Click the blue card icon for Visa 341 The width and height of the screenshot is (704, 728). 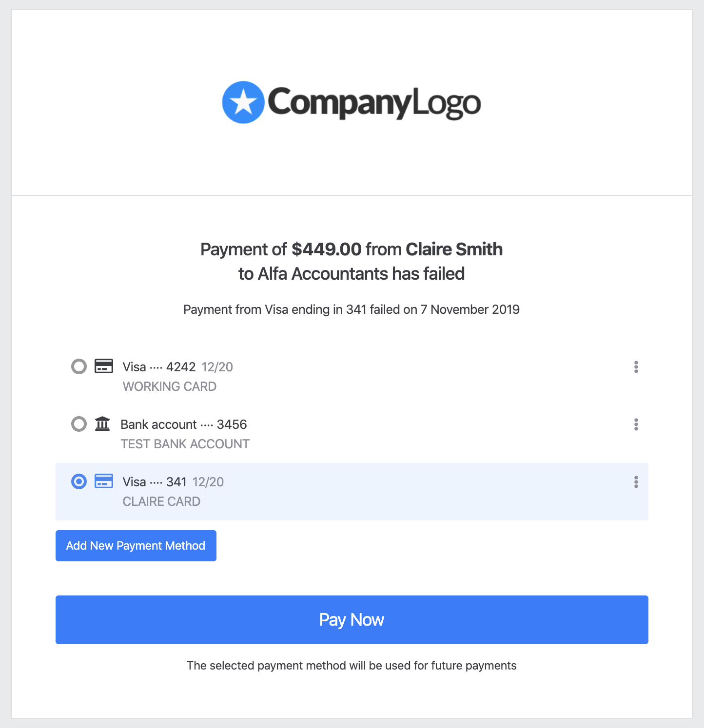[x=103, y=481]
